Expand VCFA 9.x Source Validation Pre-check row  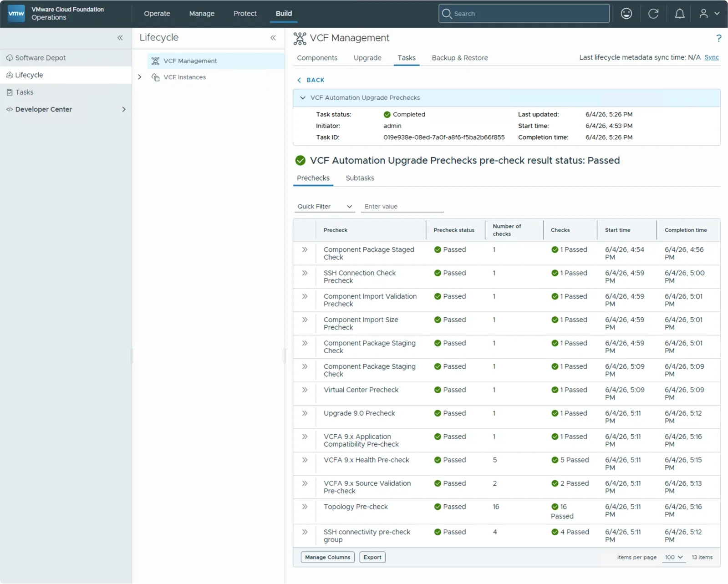(x=305, y=483)
